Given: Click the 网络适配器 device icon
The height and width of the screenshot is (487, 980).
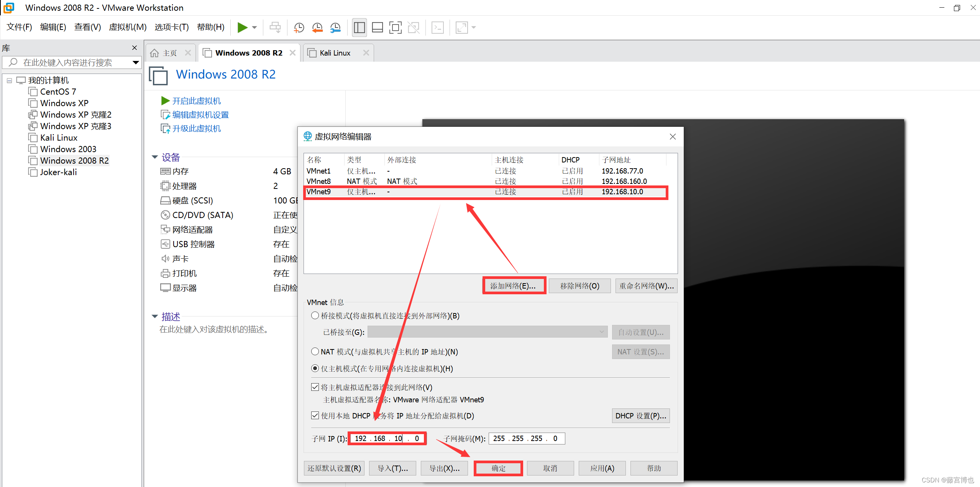Looking at the screenshot, I should click(165, 230).
